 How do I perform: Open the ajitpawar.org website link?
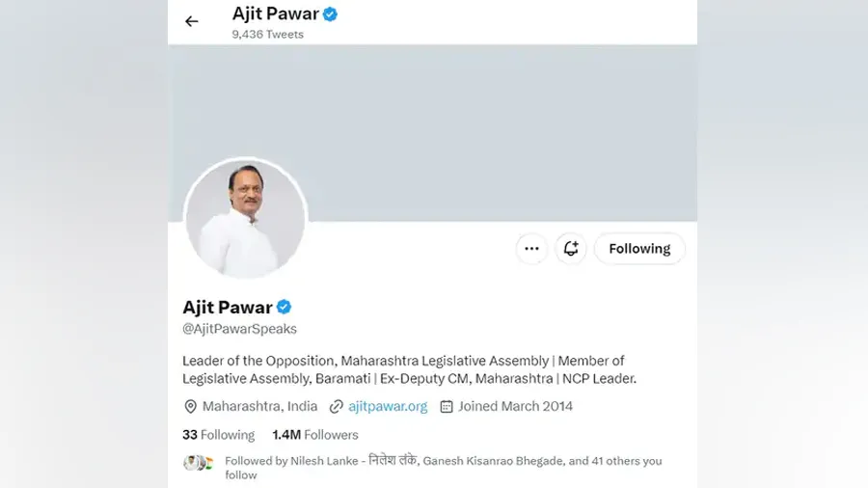coord(388,406)
